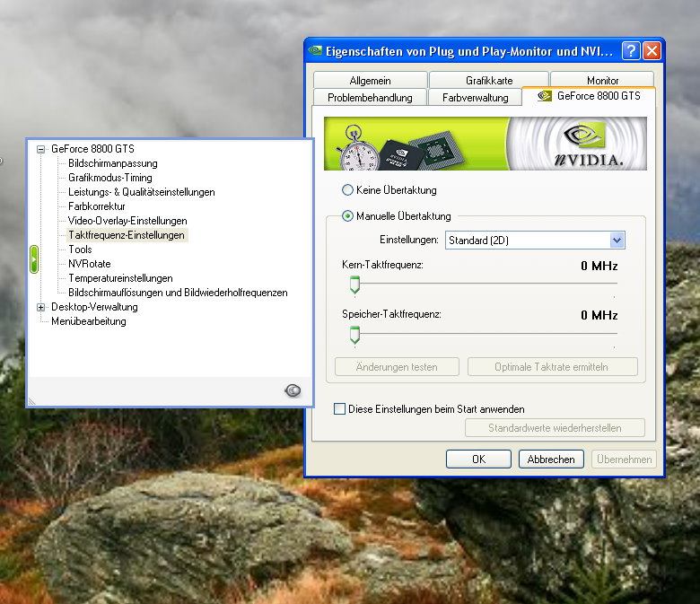
Task: Switch to the Monitor tab
Action: 602,80
